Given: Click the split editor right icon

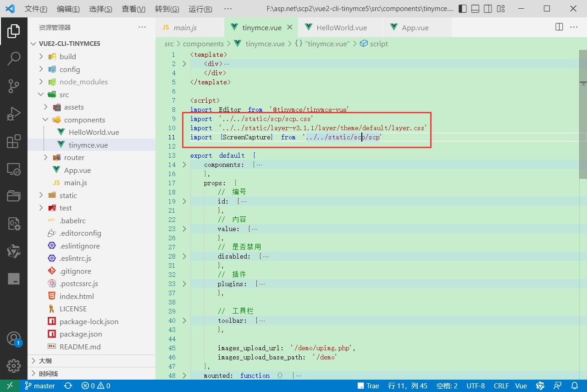Looking at the screenshot, I should (x=559, y=27).
